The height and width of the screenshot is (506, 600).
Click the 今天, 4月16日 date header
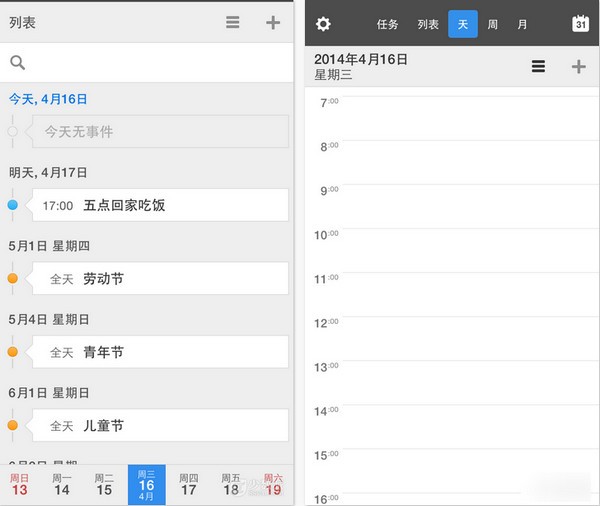(x=48, y=99)
